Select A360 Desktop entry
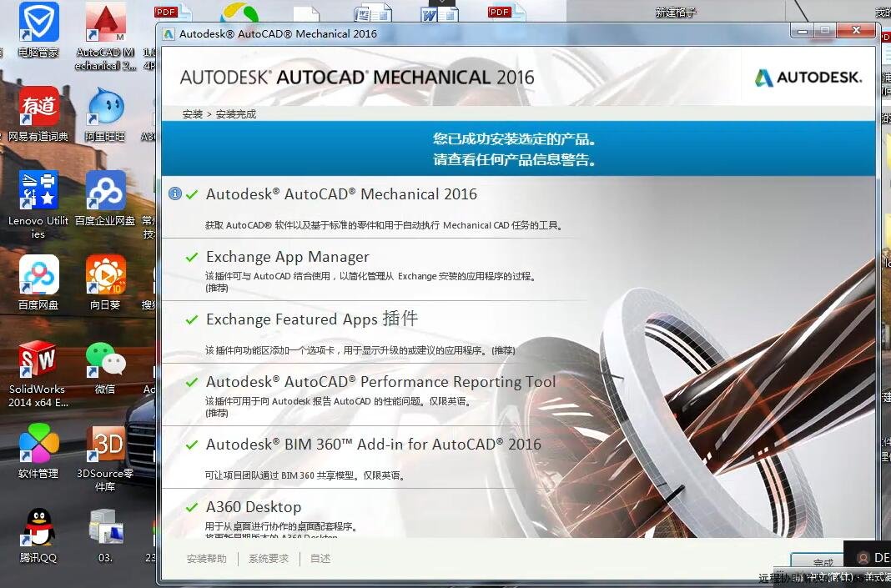891x588 pixels. (254, 507)
